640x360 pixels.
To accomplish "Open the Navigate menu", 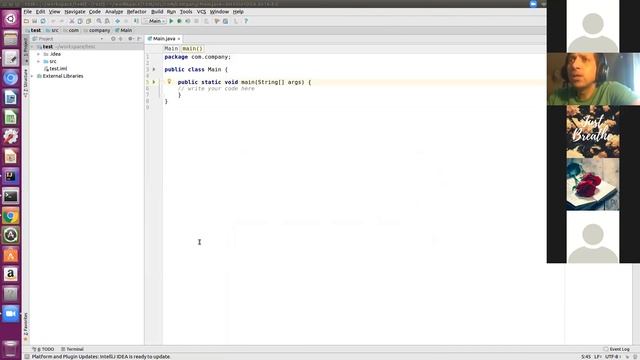I will point(75,12).
